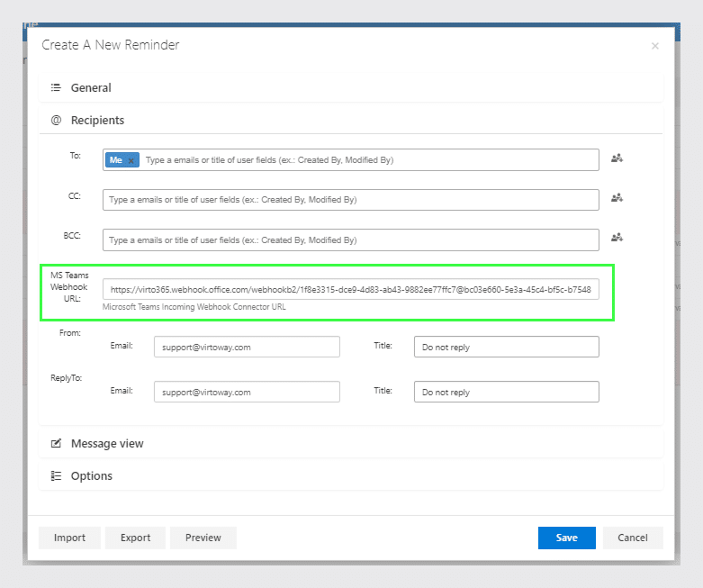This screenshot has width=703, height=588.
Task: Open people picker for the To field
Action: (617, 158)
